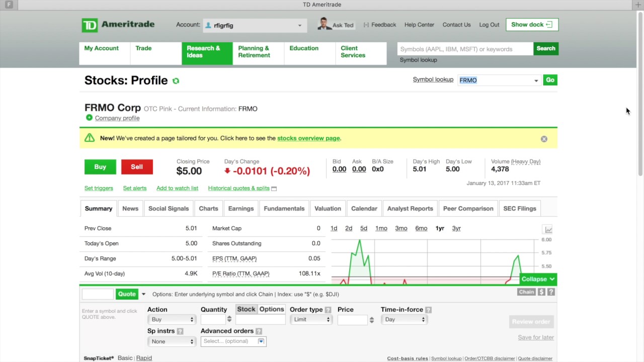Click the question mark icon beside the dollar icon

[551, 292]
